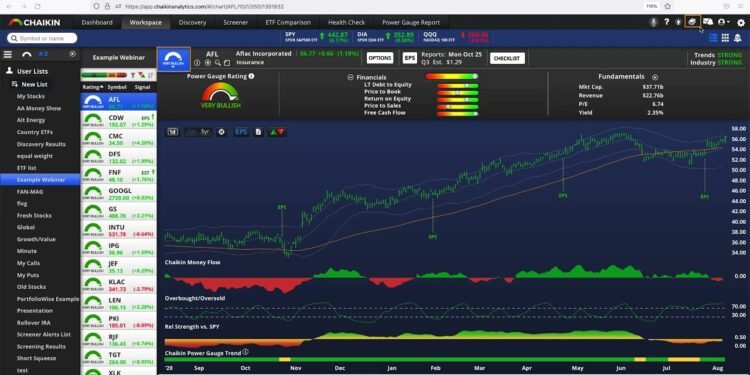Click the Chaikin logo
750x375 pixels.
click(x=34, y=22)
